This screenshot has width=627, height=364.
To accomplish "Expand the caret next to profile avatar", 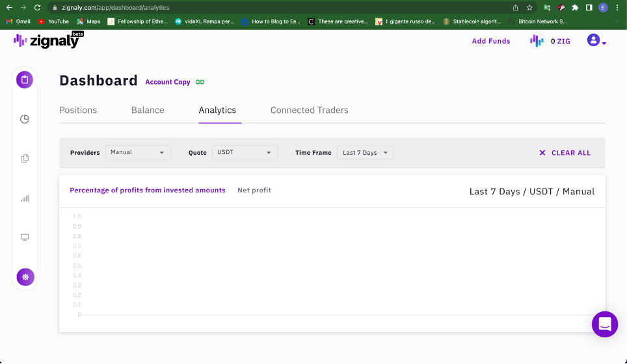I will [x=604, y=43].
